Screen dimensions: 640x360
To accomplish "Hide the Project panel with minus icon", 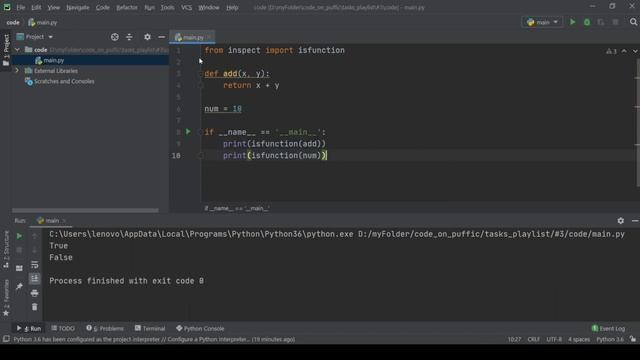I will tap(162, 37).
